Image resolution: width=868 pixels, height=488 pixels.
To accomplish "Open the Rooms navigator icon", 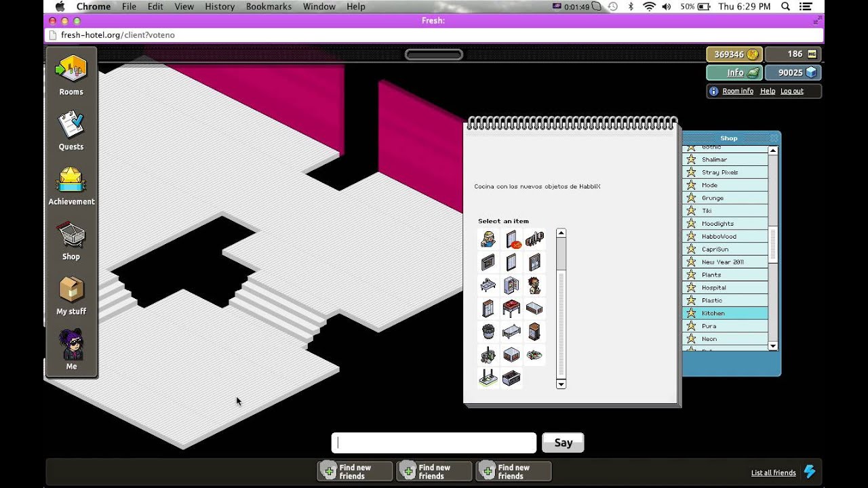I will point(71,68).
